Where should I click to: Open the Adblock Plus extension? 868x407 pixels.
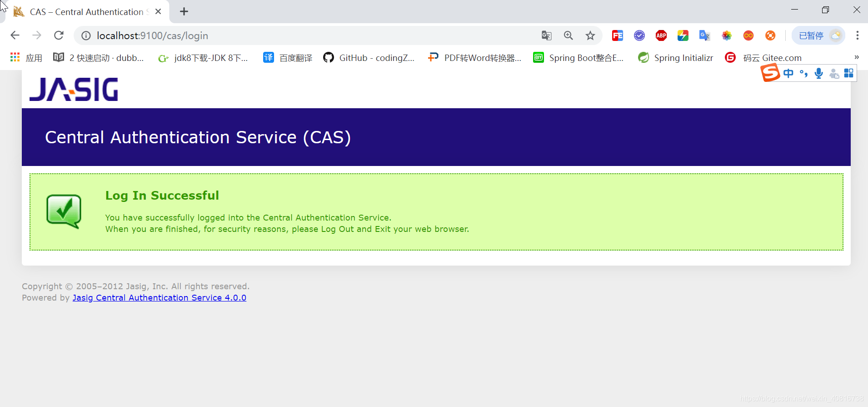[661, 35]
